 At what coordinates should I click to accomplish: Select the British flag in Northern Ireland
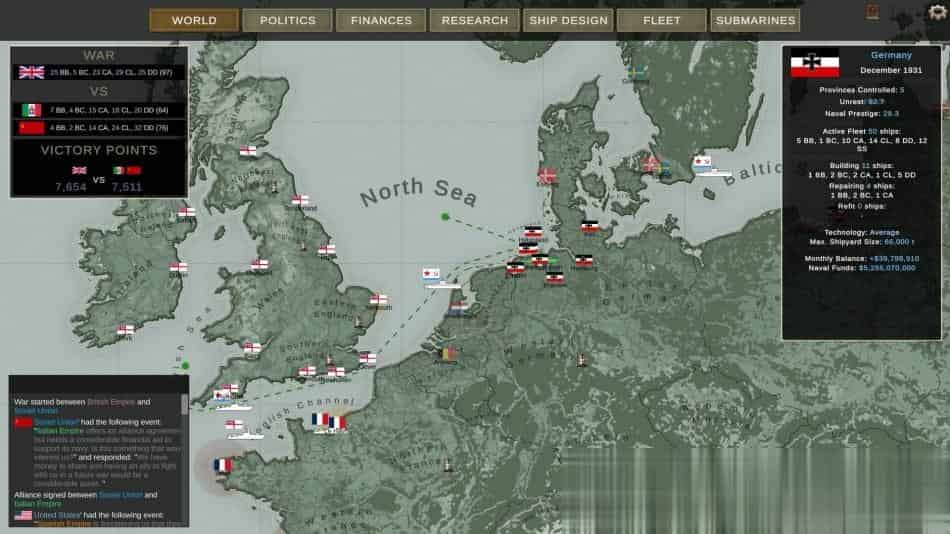[187, 212]
